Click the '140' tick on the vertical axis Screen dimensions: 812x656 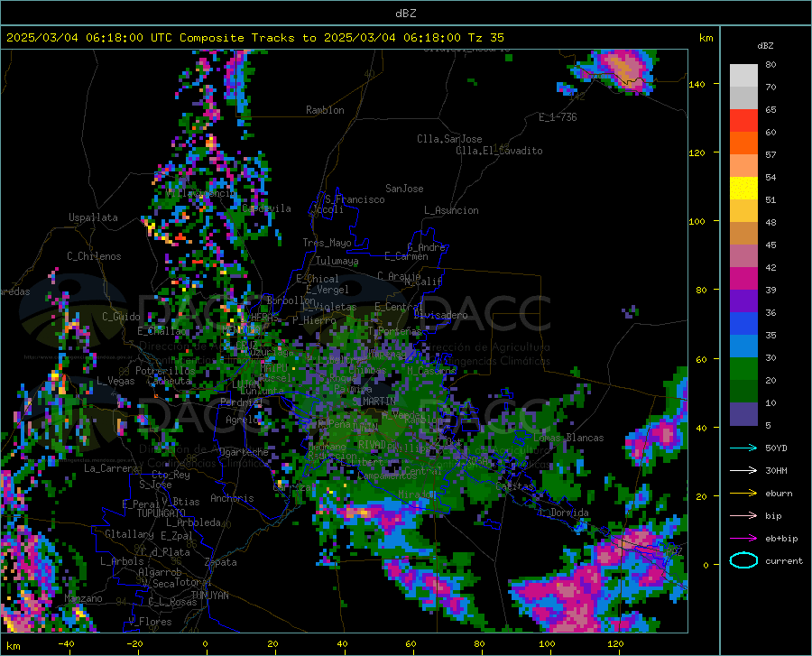click(x=697, y=85)
